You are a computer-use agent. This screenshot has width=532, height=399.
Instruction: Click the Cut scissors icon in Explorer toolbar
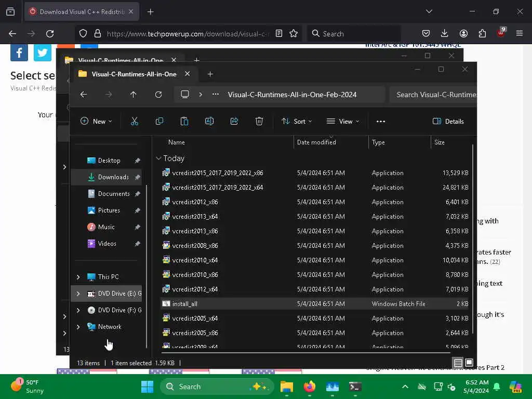point(135,121)
